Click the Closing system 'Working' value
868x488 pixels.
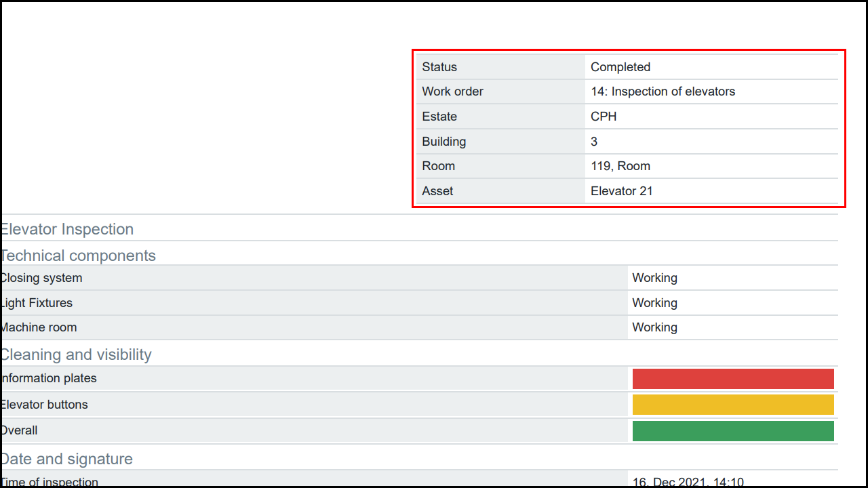pyautogui.click(x=654, y=278)
